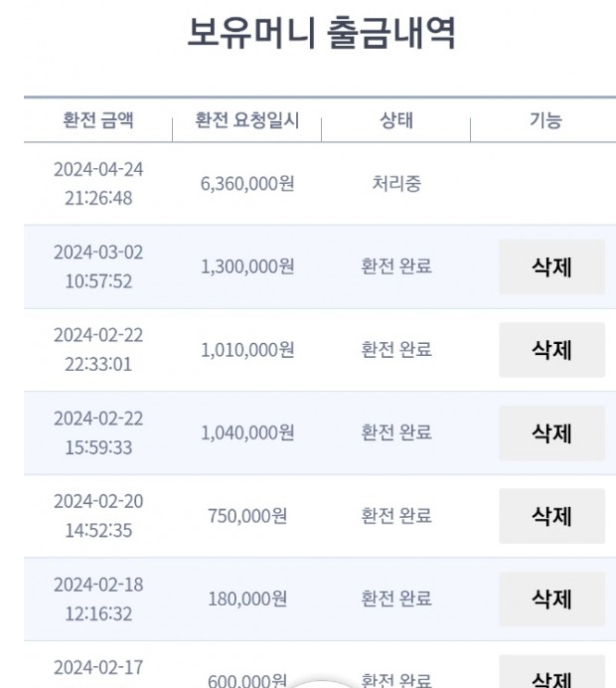Click the 환전 완료 status for 180,000원

[x=396, y=600]
